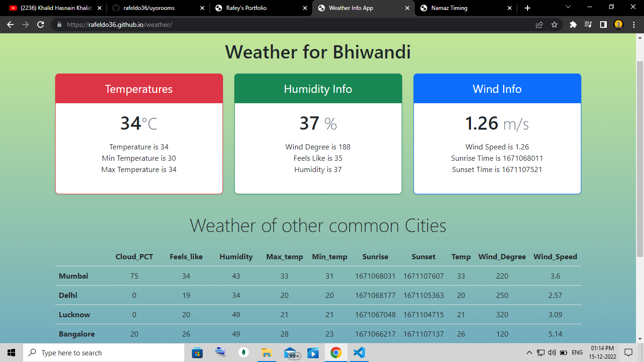Reload the weather page
The height and width of the screenshot is (362, 644).
tap(41, 25)
